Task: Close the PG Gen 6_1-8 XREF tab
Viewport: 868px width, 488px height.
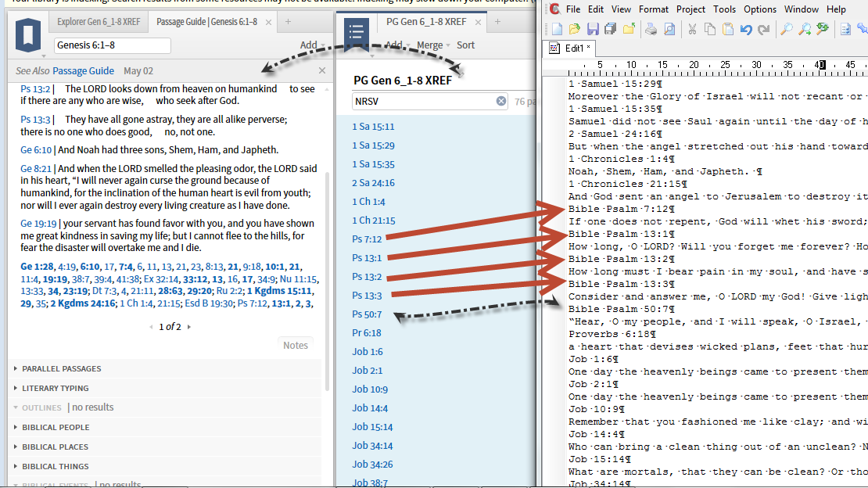Action: 478,22
